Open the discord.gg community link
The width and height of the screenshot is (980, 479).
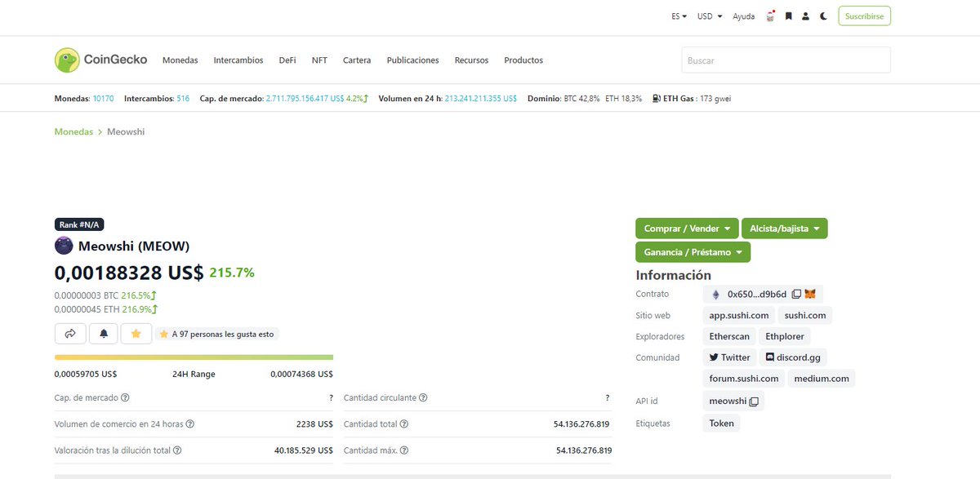tap(793, 357)
